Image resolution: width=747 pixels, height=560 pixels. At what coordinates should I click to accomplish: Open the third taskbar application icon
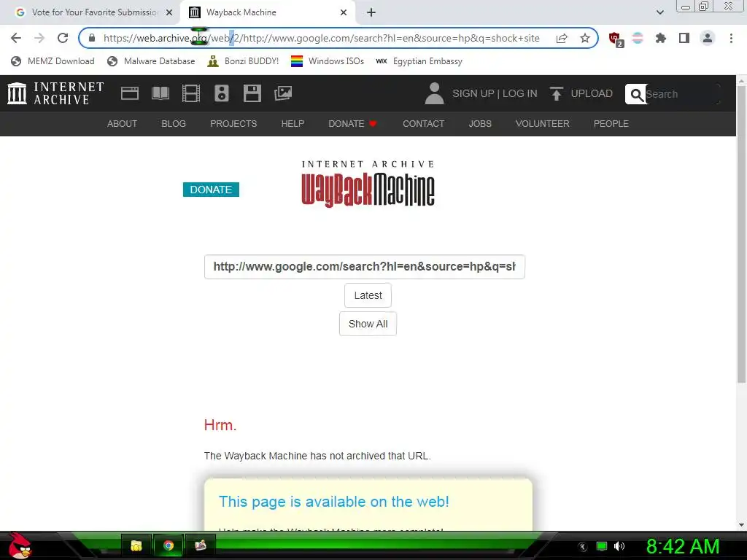(x=200, y=545)
